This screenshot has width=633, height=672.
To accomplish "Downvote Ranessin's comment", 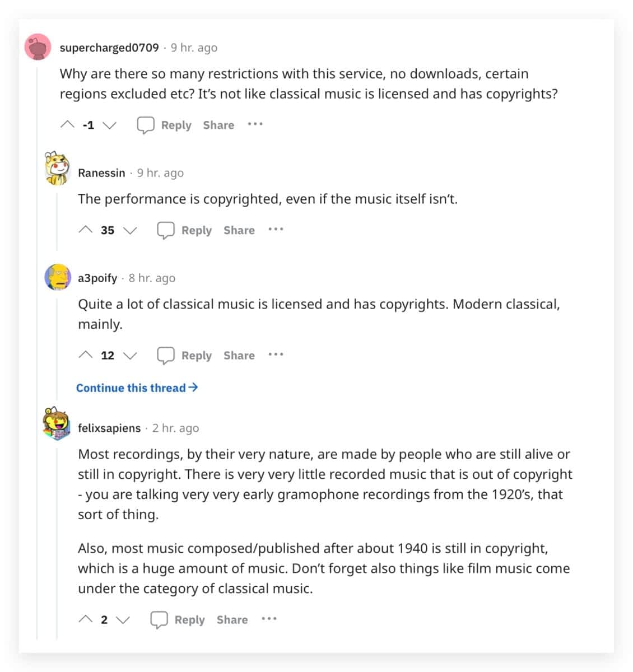I will coord(130,230).
